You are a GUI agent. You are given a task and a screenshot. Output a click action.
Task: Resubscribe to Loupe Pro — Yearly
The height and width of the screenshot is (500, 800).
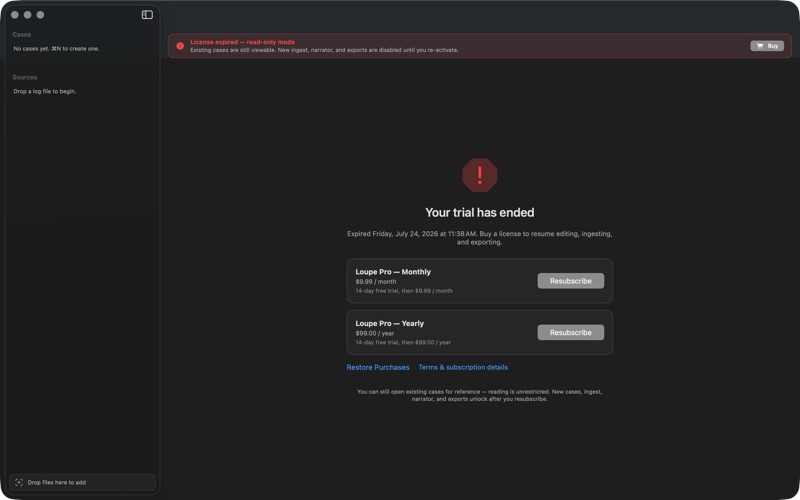point(570,332)
